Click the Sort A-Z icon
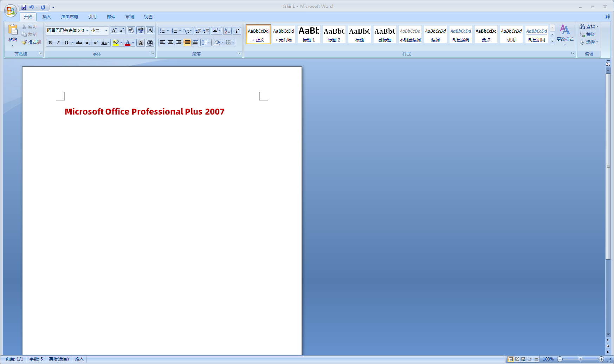This screenshot has height=364, width=614. coord(227,31)
